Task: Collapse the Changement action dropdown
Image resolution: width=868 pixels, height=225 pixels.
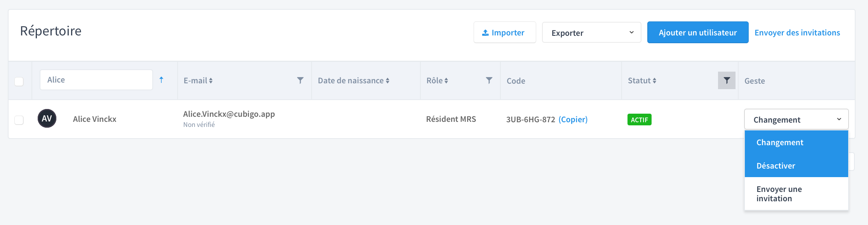Action: tap(796, 119)
